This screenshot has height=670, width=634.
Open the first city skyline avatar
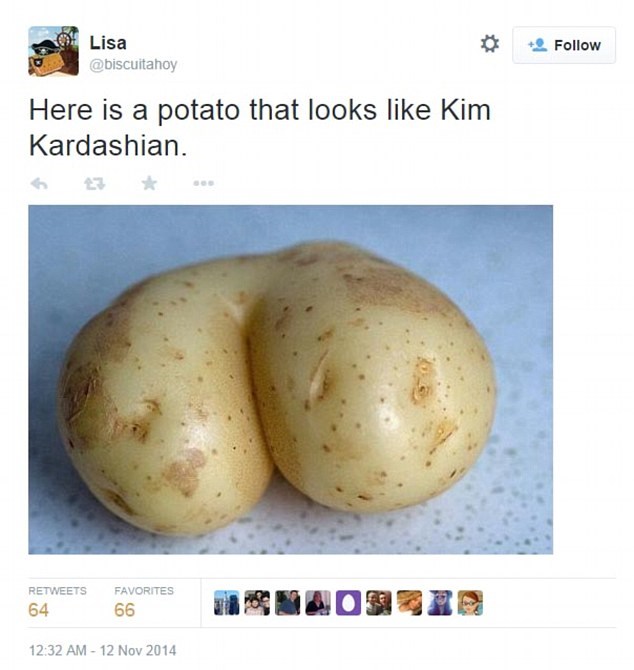[226, 603]
